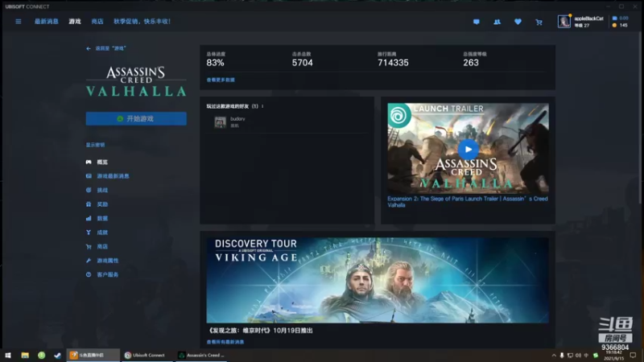Click the Assassin's Creed Valhalla logo
644x362 pixels.
tap(136, 81)
